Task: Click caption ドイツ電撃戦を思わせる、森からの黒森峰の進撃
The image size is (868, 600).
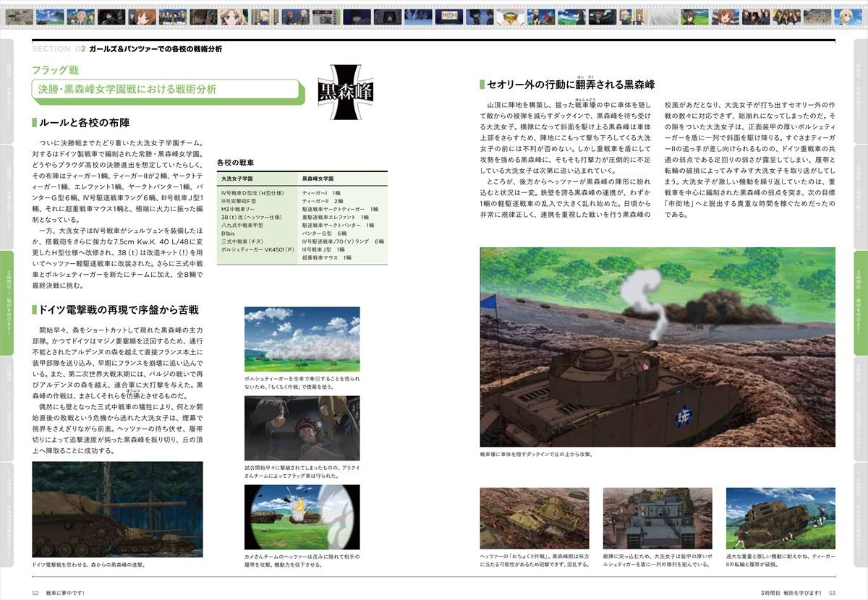Action: coord(89,565)
